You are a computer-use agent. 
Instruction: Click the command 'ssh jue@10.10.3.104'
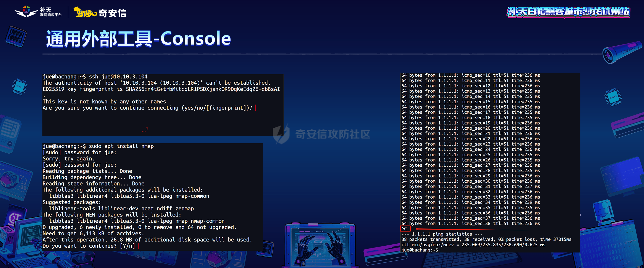tap(118, 77)
